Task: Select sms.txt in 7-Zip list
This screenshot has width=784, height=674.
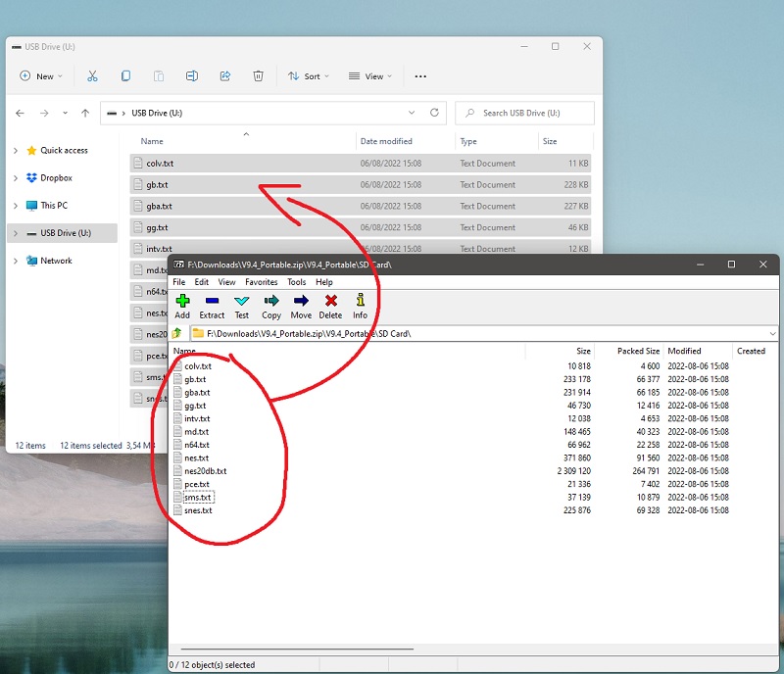Action: pos(198,498)
